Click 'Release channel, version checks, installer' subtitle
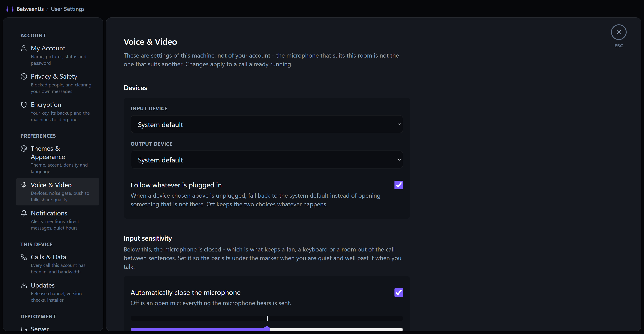Image resolution: width=644 pixels, height=334 pixels. point(56,297)
